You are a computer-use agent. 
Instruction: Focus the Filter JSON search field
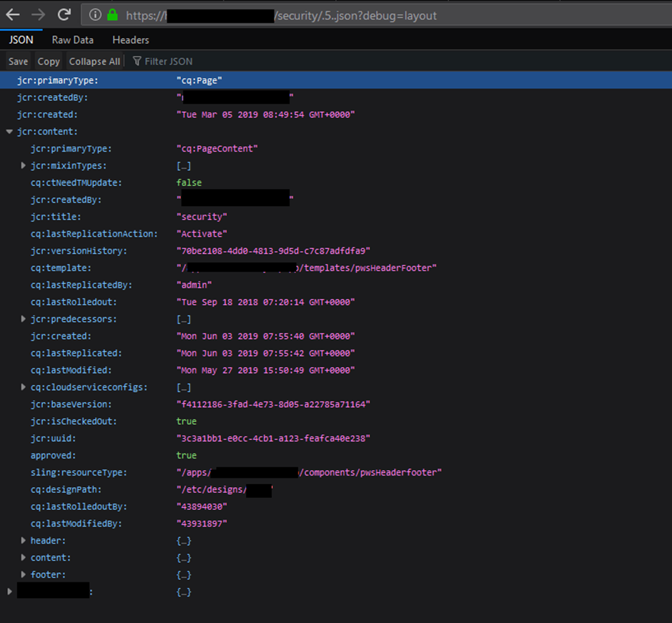point(169,62)
